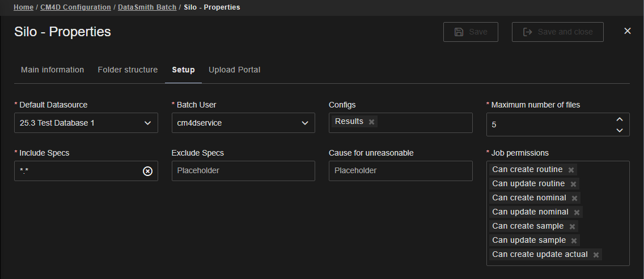The width and height of the screenshot is (644, 279).
Task: Remove 'Can update routine' permission tag
Action: pyautogui.click(x=573, y=184)
